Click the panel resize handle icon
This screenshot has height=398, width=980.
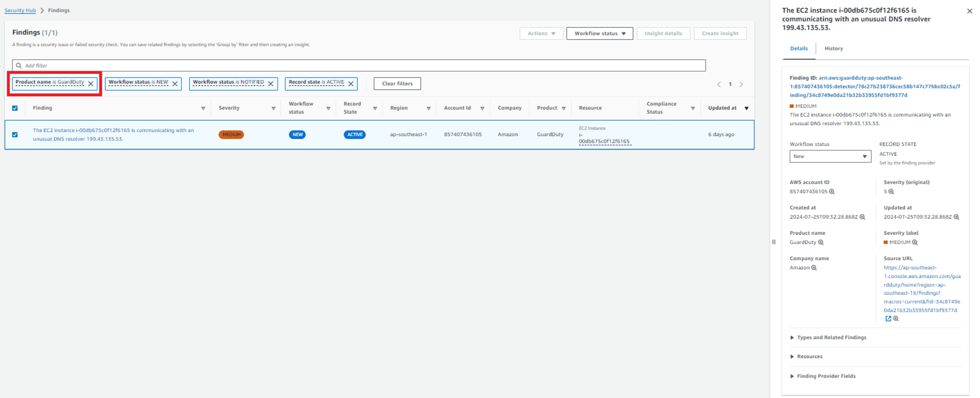[x=774, y=242]
